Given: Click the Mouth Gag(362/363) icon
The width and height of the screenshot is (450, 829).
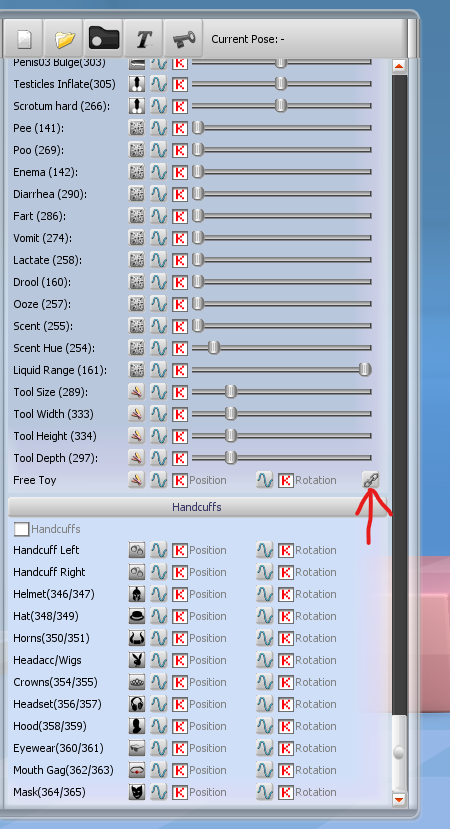Looking at the screenshot, I should click(x=137, y=770).
